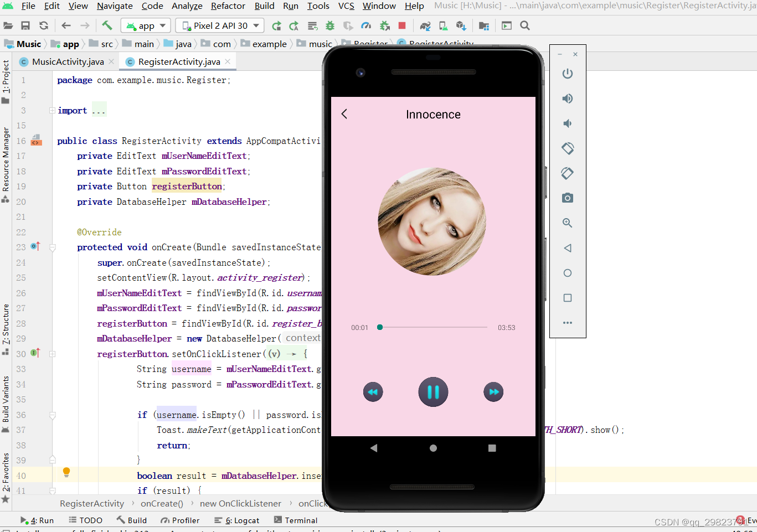Viewport: 757px width, 532px height.
Task: Expand the collapsed import block
Action: point(52,110)
